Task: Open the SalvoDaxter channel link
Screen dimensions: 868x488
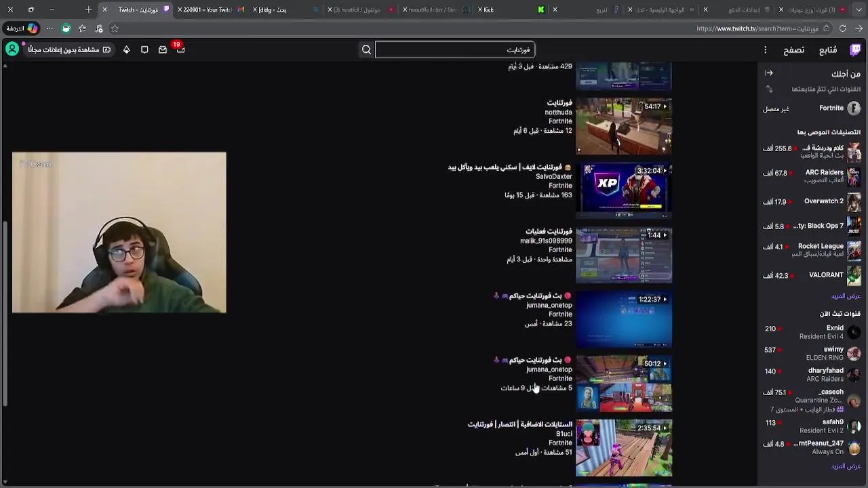Action: pos(554,176)
